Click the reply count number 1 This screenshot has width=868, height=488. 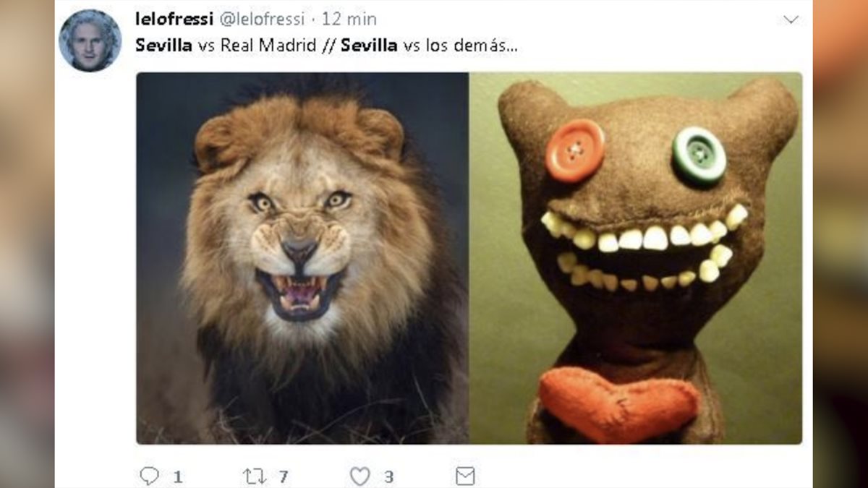(178, 477)
